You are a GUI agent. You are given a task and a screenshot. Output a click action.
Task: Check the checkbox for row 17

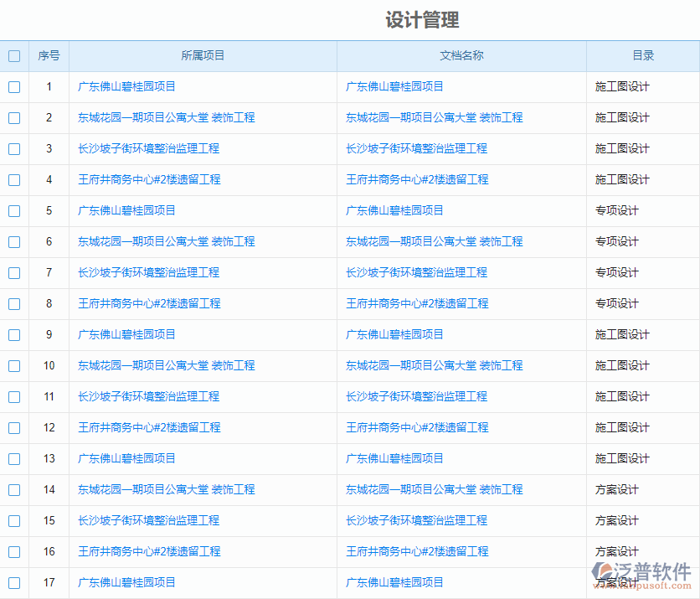point(13,582)
